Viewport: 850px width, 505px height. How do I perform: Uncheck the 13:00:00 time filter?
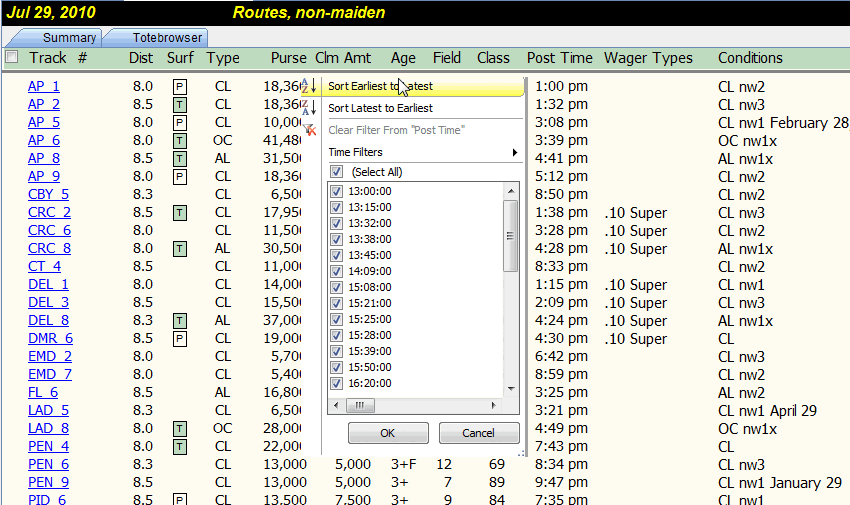[336, 191]
